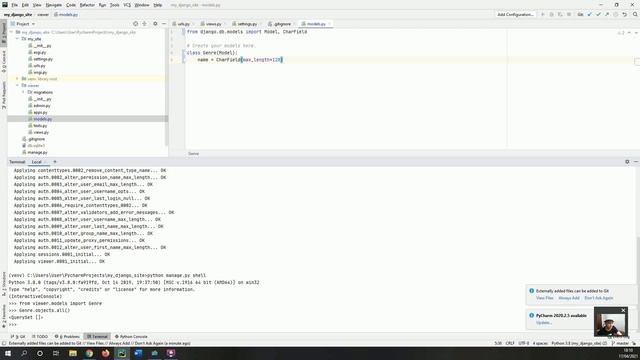Click the Add Configuration button
Screen dimensions: 640x360
point(515,15)
